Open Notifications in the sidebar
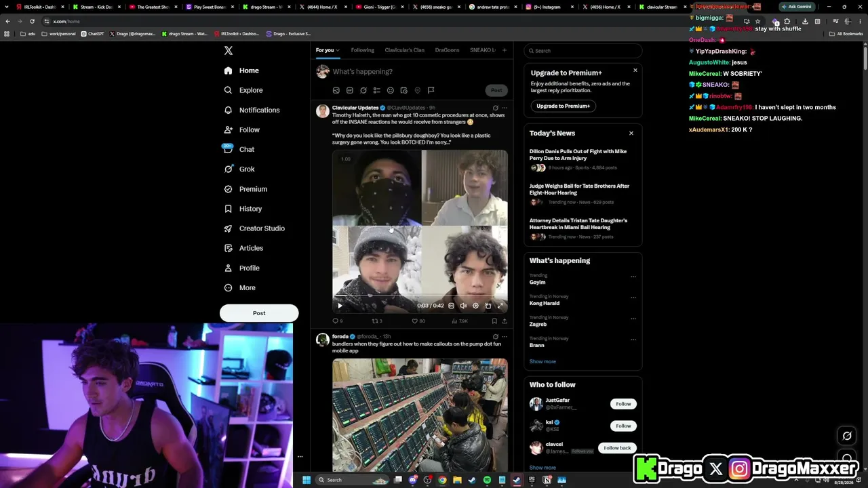This screenshot has width=868, height=488. pos(252,110)
